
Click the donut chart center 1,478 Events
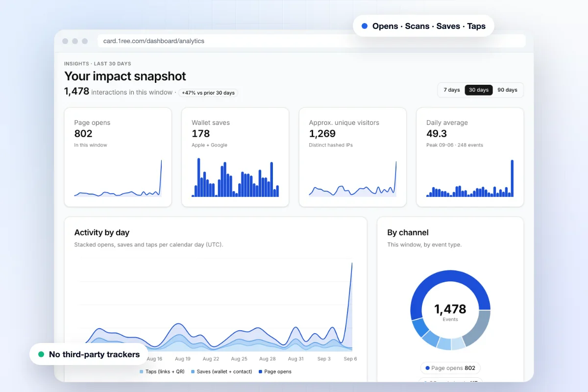(450, 311)
